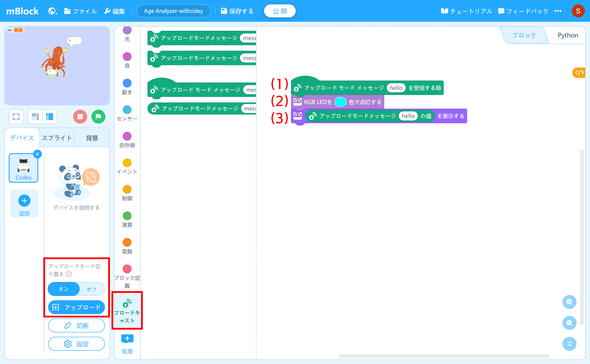Screen dimensions: 590x364
Task: Enable upload mode with the オン toggle
Action: [x=63, y=289]
